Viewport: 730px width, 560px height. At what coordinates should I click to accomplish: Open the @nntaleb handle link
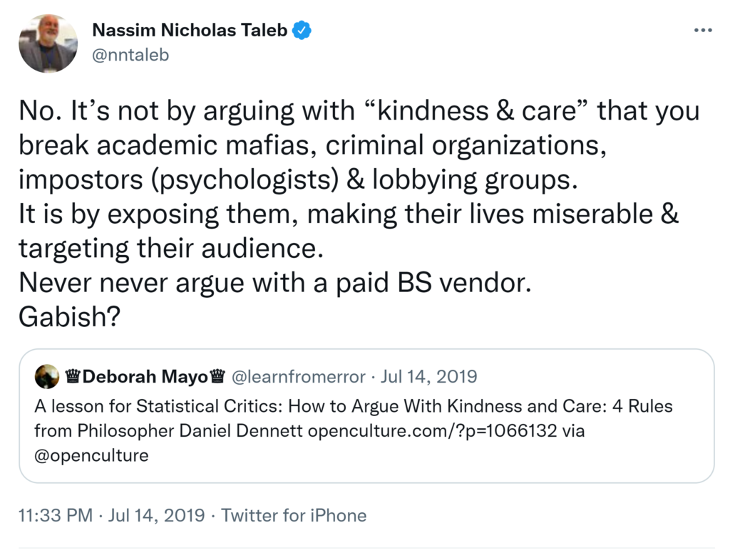pyautogui.click(x=130, y=54)
